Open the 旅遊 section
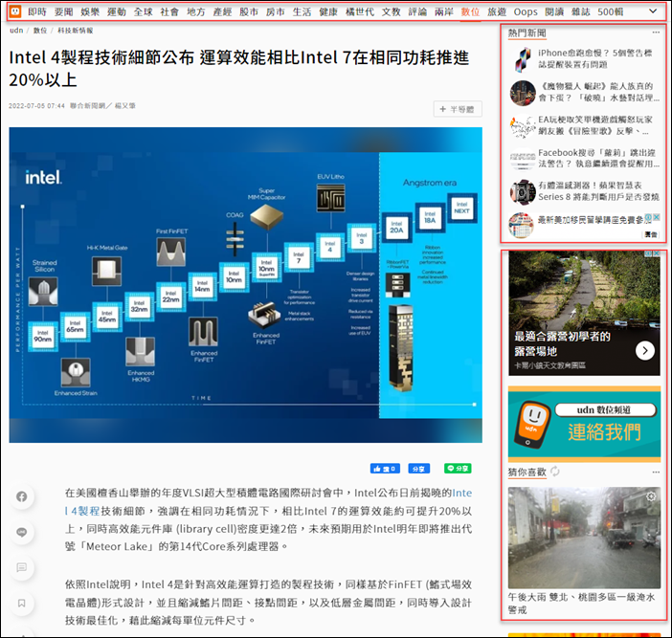Screen dimensions: 672x638 [x=497, y=12]
